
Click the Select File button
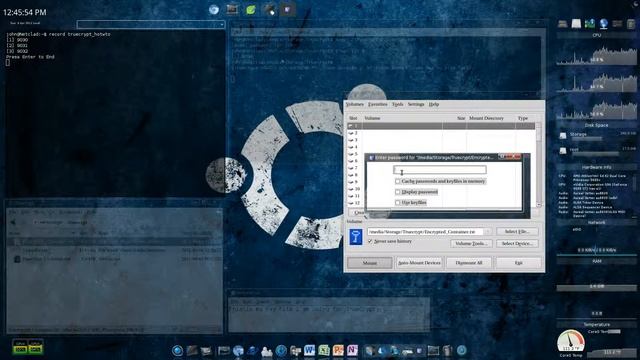(x=517, y=231)
